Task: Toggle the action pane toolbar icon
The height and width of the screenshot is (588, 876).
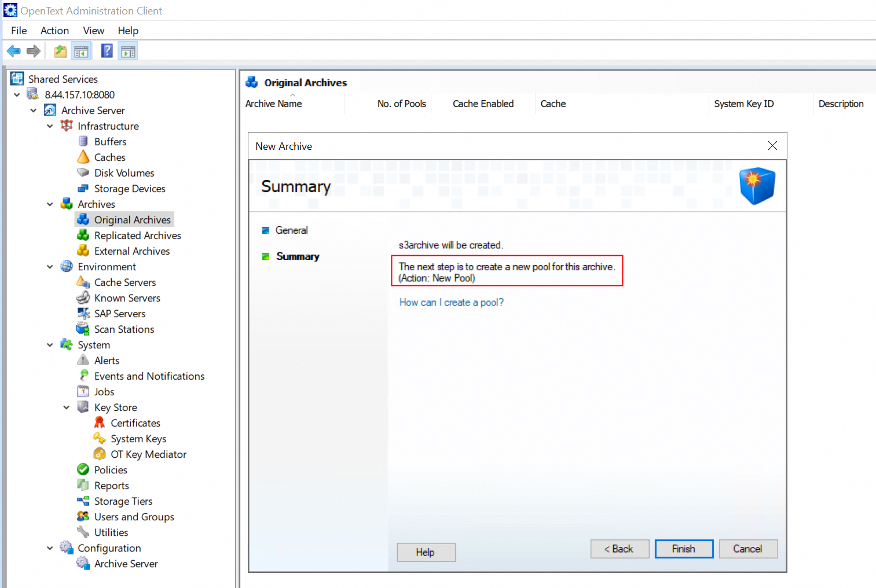Action: click(x=128, y=52)
